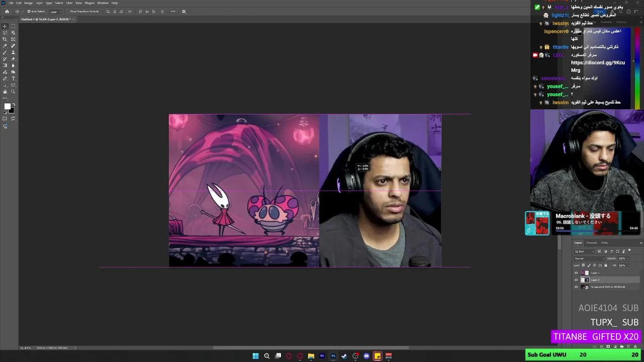Filter for pixel layers icon

[599, 251]
